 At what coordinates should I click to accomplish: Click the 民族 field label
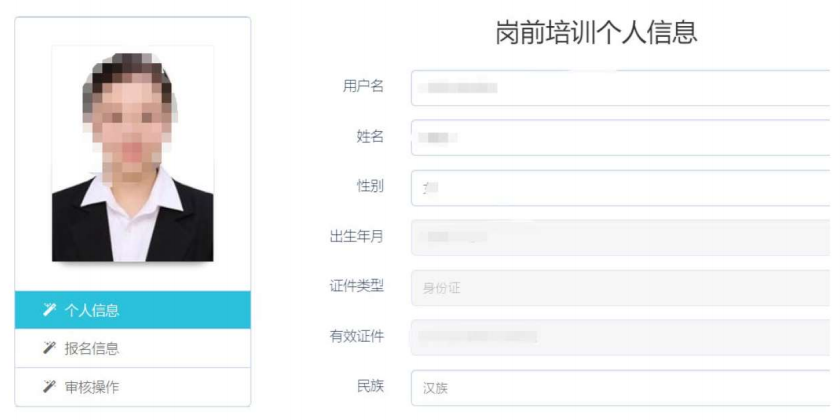371,386
